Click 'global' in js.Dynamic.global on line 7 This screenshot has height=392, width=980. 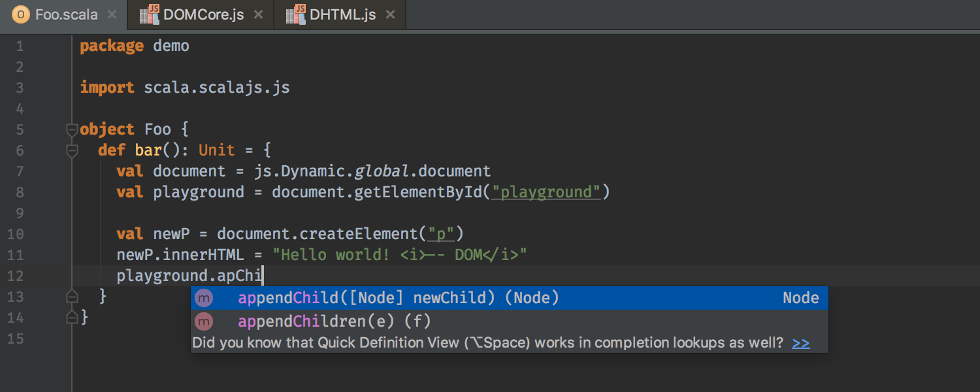[382, 171]
